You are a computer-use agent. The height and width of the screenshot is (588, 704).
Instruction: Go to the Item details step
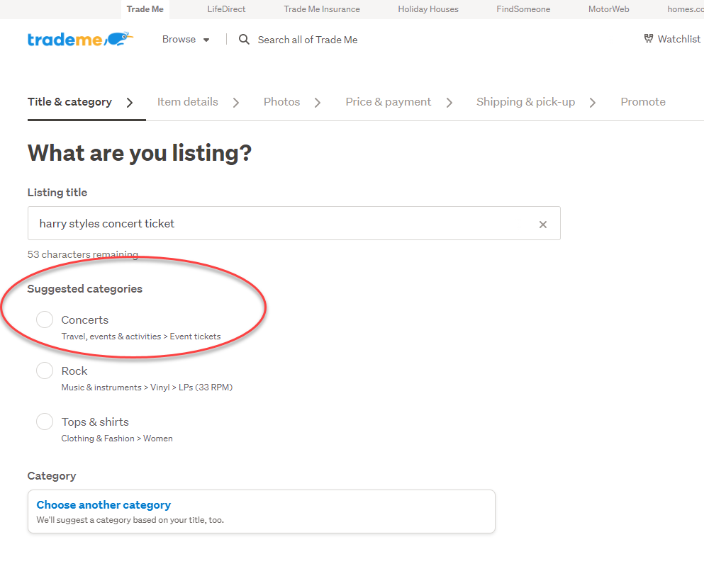pyautogui.click(x=187, y=102)
